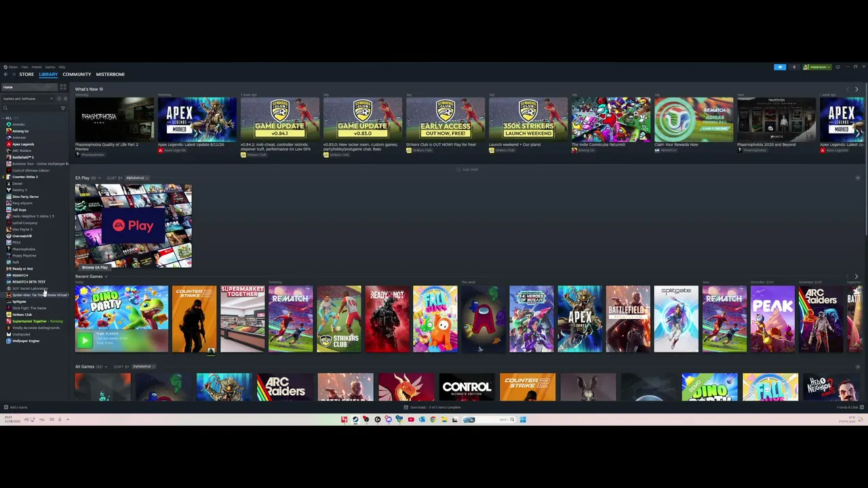Open the account name dropdown
868x488 pixels.
coord(817,67)
